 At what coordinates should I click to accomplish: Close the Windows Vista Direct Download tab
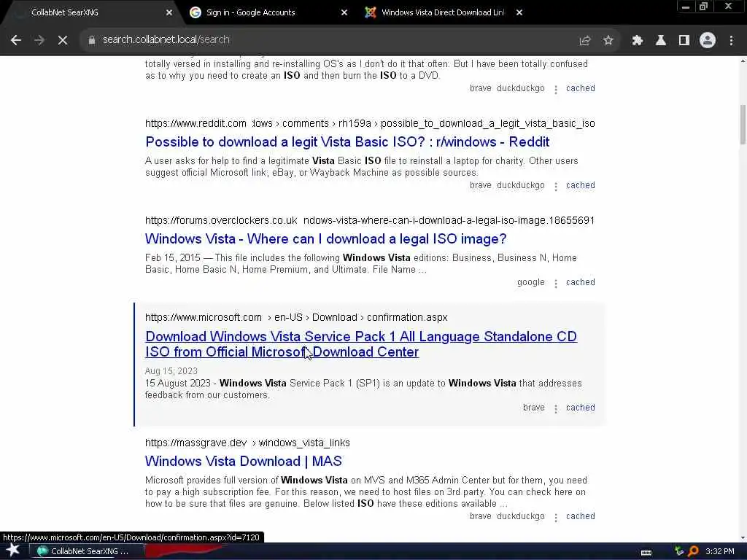click(x=519, y=12)
